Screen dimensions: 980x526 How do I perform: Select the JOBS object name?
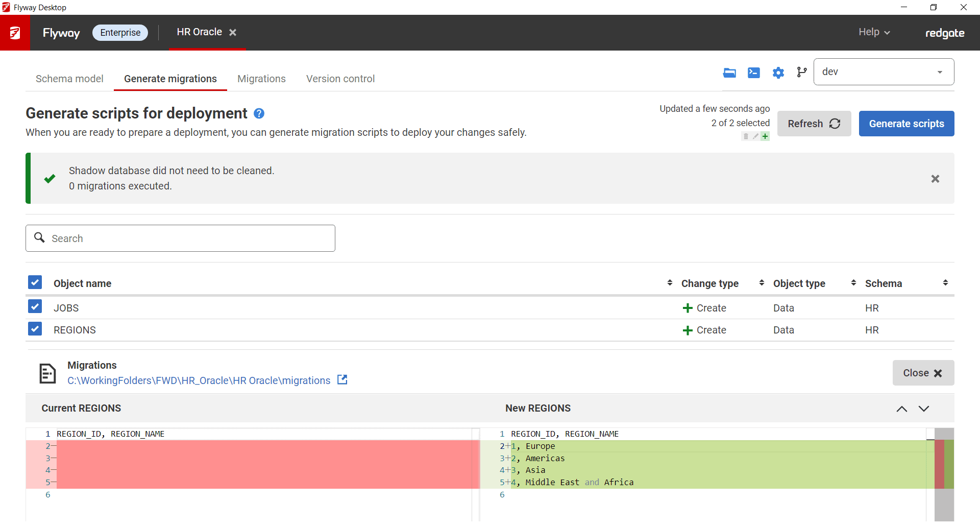coord(66,308)
